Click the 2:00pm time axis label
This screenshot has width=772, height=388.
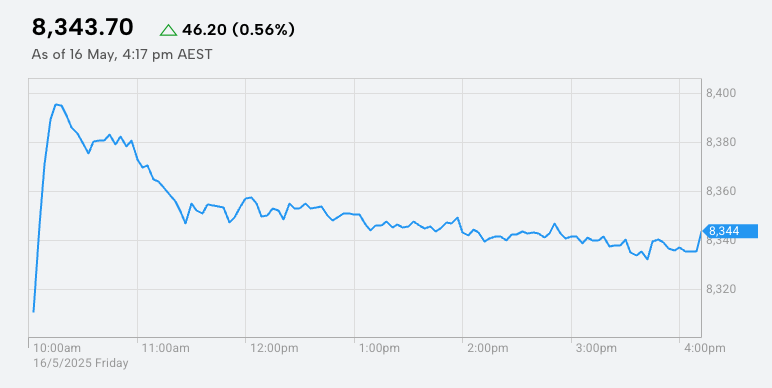[x=488, y=349]
